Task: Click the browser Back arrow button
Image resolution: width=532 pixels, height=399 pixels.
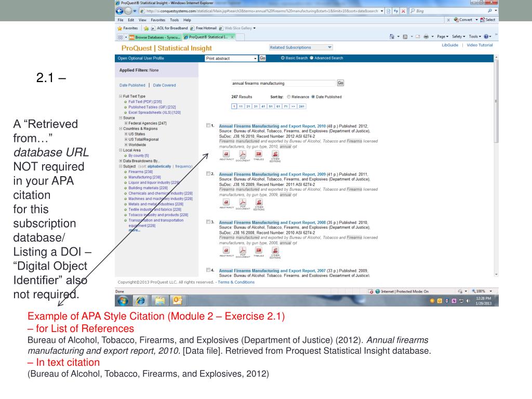Action: pos(119,11)
